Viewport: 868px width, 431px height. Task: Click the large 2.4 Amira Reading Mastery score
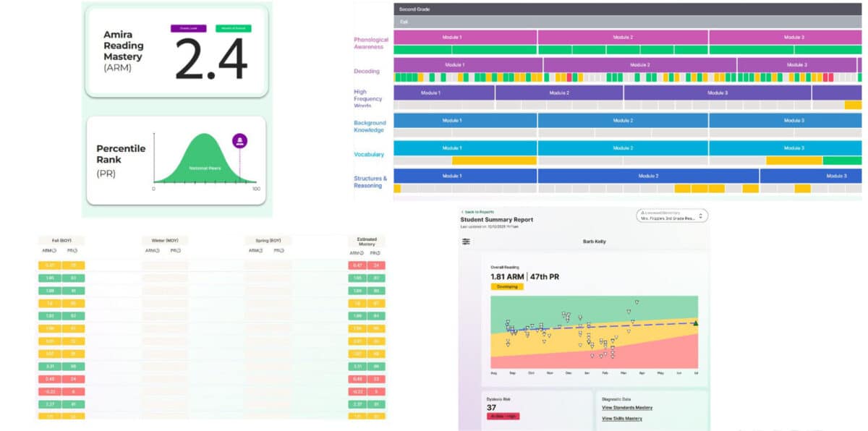tap(211, 59)
